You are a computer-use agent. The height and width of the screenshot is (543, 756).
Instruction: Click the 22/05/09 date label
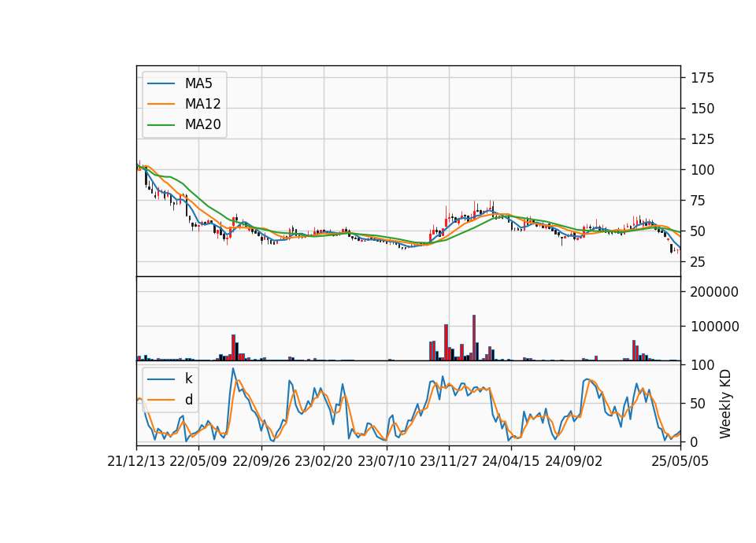coord(198,462)
